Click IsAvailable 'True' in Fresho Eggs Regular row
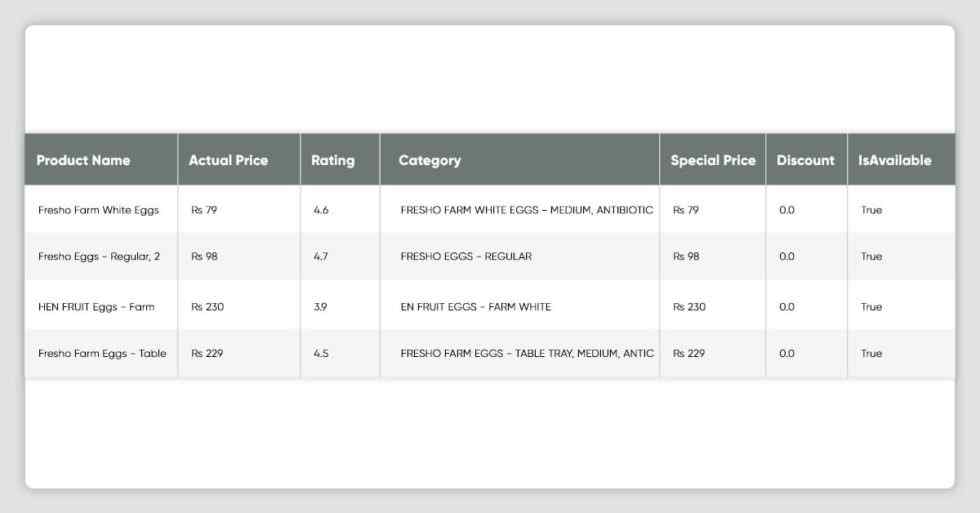 (x=871, y=256)
